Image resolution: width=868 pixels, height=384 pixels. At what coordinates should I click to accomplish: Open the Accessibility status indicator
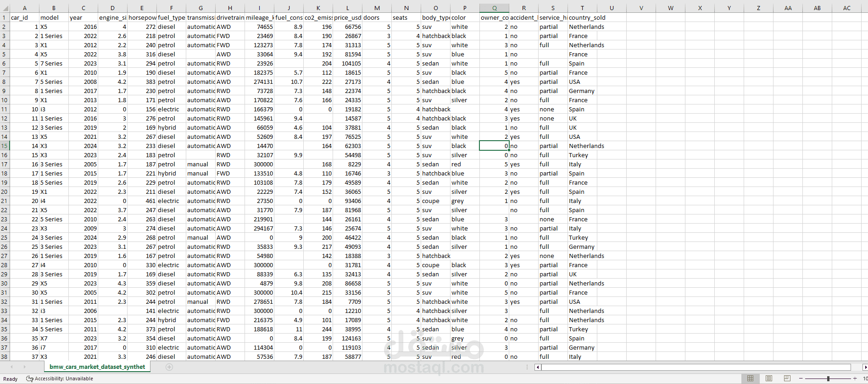(60, 379)
